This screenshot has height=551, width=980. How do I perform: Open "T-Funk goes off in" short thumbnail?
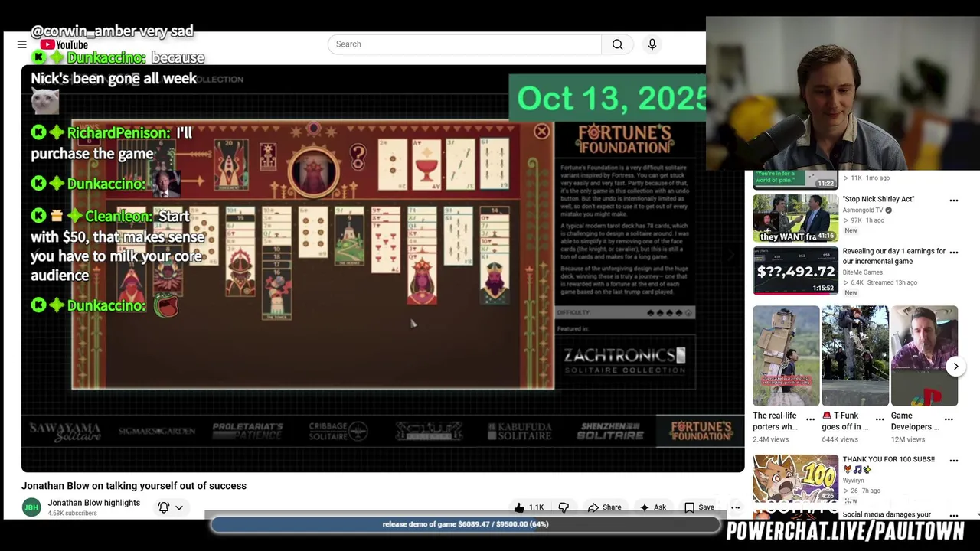854,356
